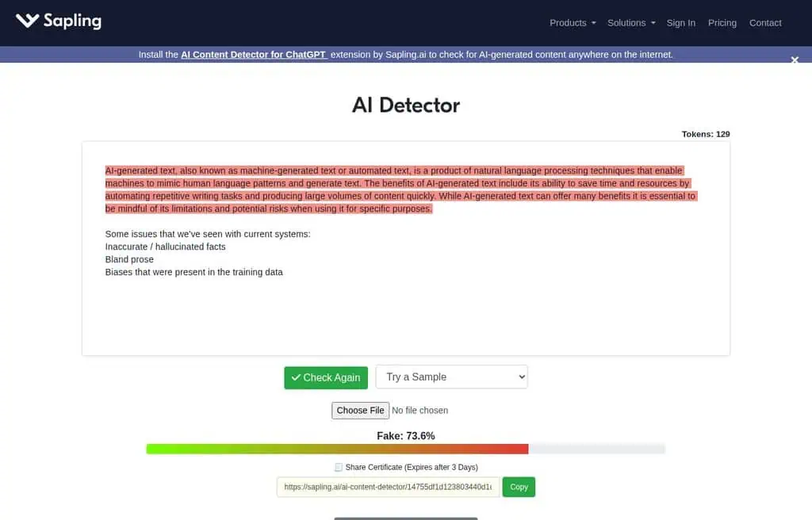
Task: Click the AI Detector heading
Action: coord(405,105)
